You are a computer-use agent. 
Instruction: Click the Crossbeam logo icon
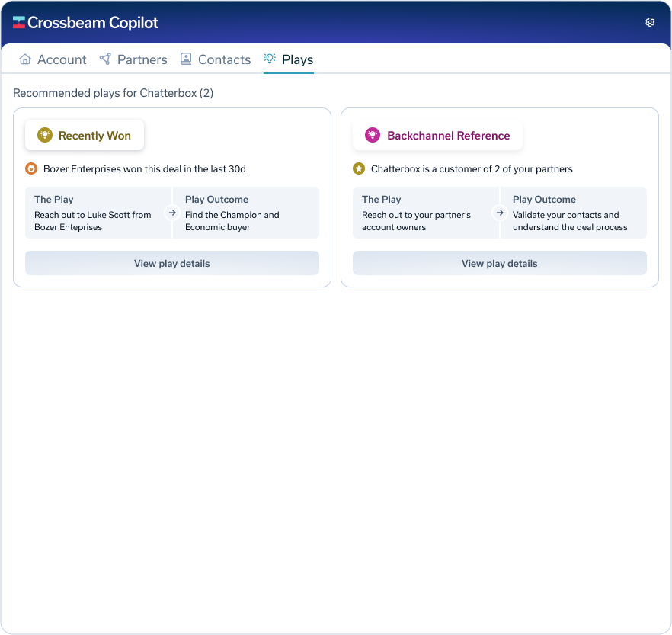[19, 23]
